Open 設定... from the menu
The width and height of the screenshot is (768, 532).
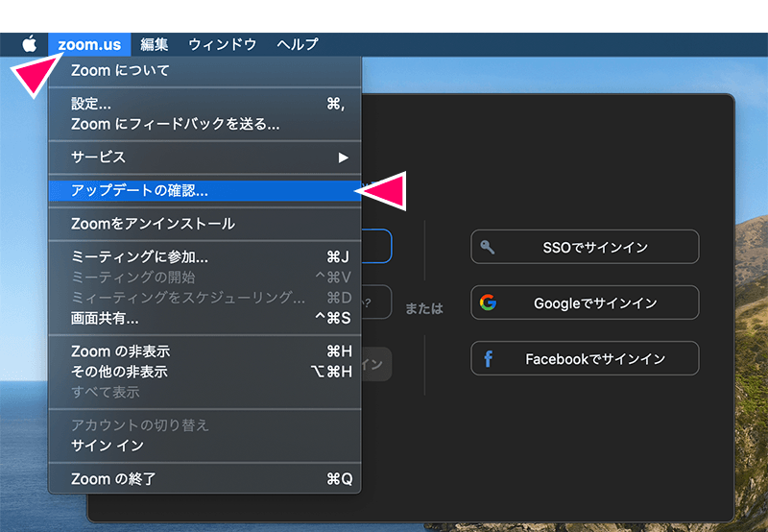click(204, 104)
